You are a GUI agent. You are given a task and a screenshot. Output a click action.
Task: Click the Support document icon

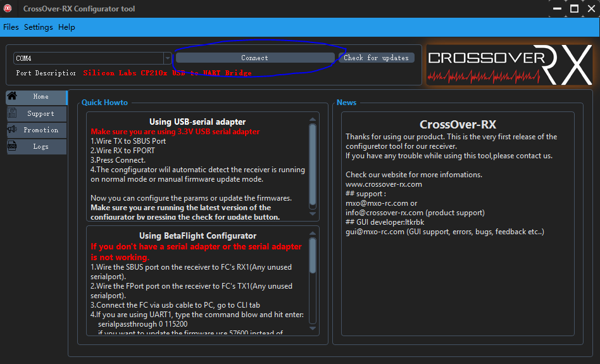click(x=12, y=113)
